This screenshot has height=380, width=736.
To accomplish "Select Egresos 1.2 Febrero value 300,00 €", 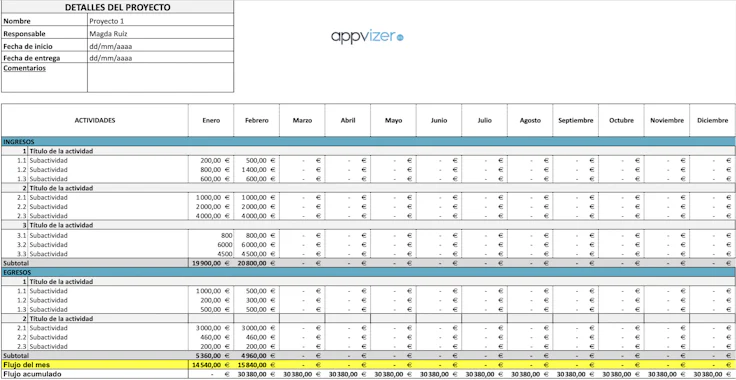I will [257, 300].
